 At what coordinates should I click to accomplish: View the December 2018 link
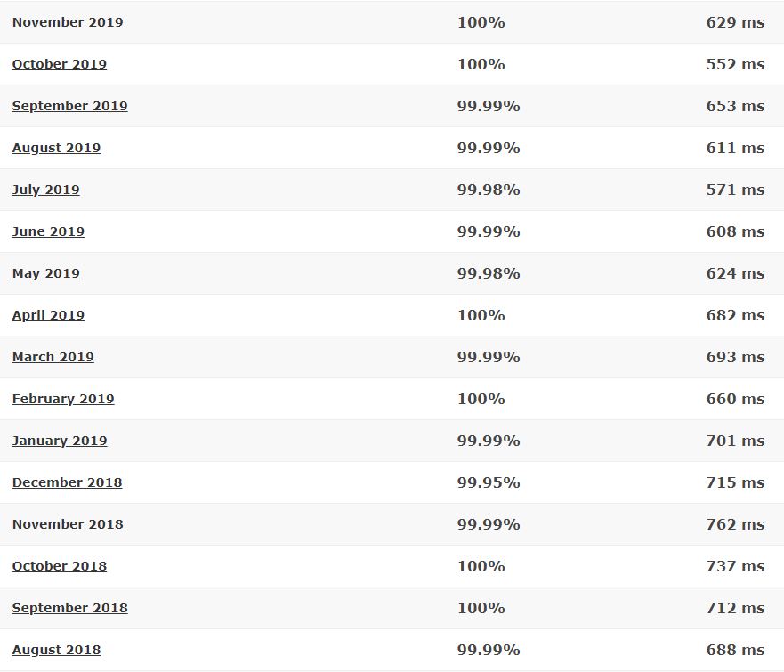68,483
